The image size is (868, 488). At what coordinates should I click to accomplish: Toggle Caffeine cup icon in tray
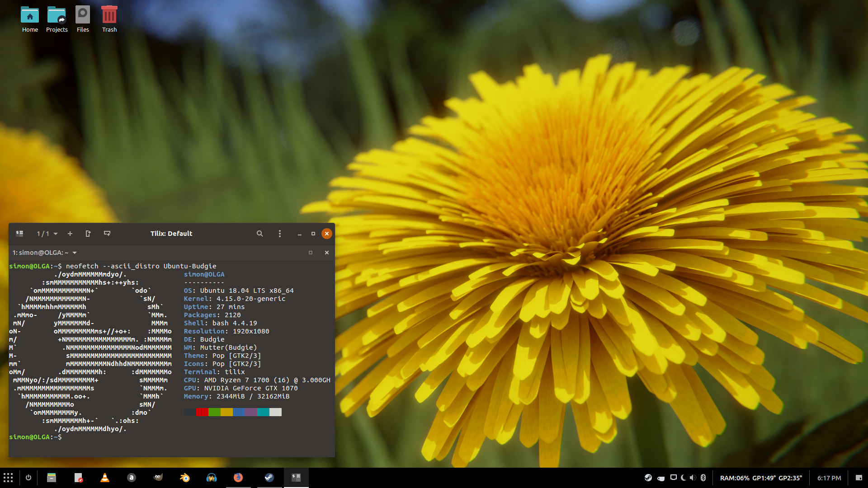pyautogui.click(x=661, y=478)
